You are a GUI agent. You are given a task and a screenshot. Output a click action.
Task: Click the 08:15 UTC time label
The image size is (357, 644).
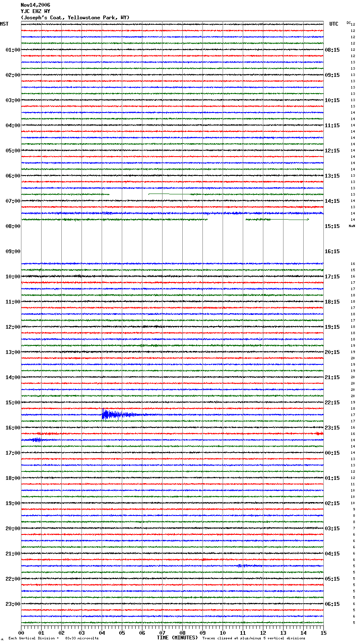click(332, 50)
